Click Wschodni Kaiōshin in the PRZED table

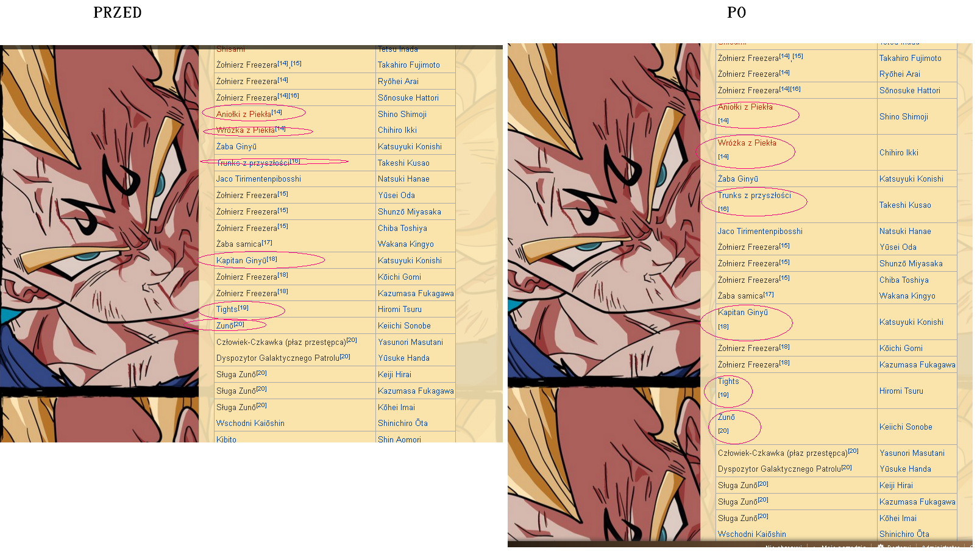click(x=250, y=424)
